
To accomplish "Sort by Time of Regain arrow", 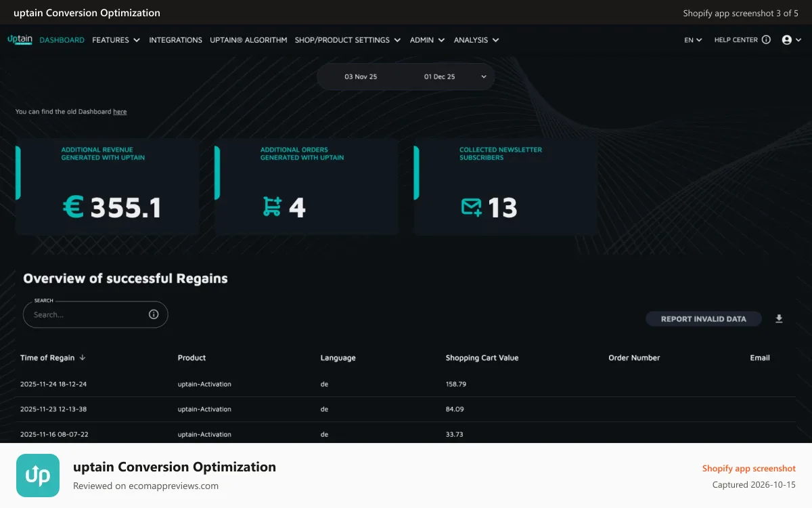I will tap(83, 358).
